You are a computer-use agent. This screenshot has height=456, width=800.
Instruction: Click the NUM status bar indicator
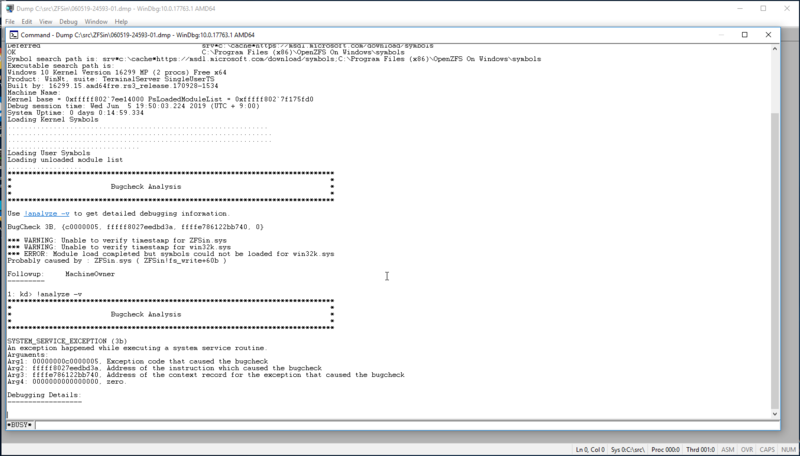pyautogui.click(x=788, y=450)
